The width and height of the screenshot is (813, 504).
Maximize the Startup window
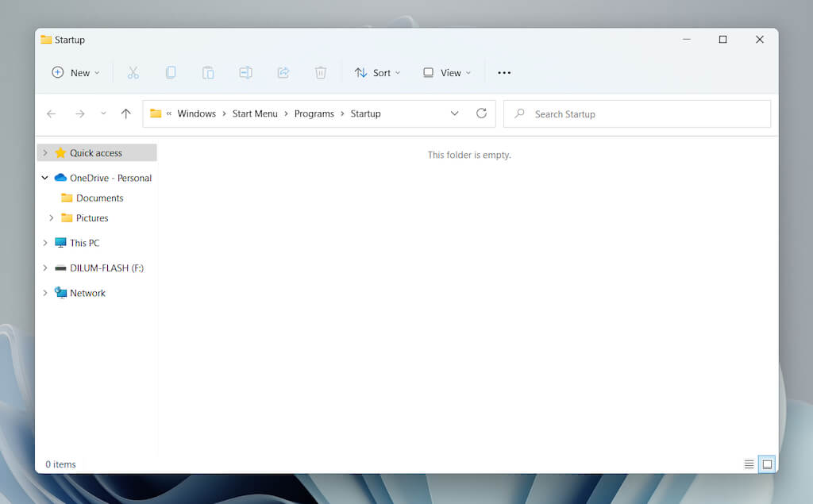722,40
